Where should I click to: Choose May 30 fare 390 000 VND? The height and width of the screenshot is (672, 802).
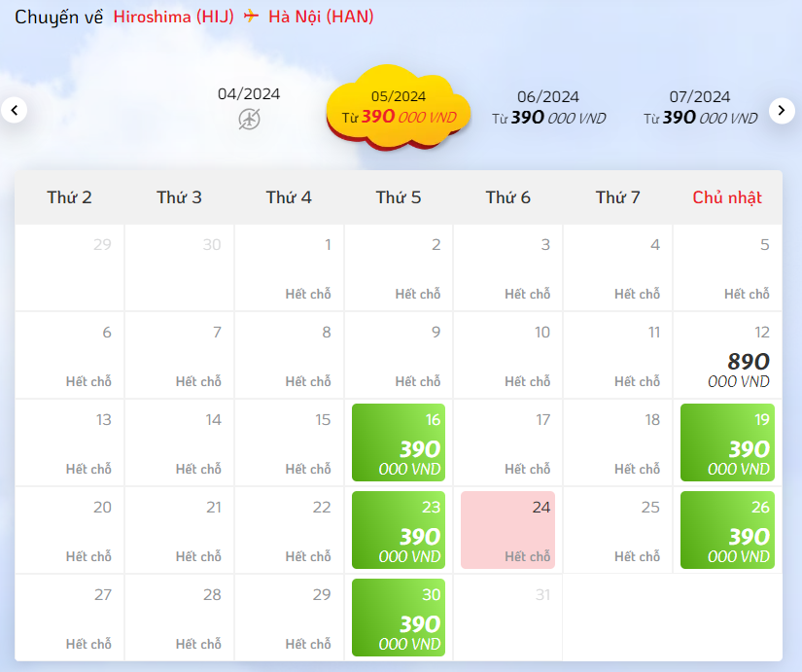click(399, 618)
